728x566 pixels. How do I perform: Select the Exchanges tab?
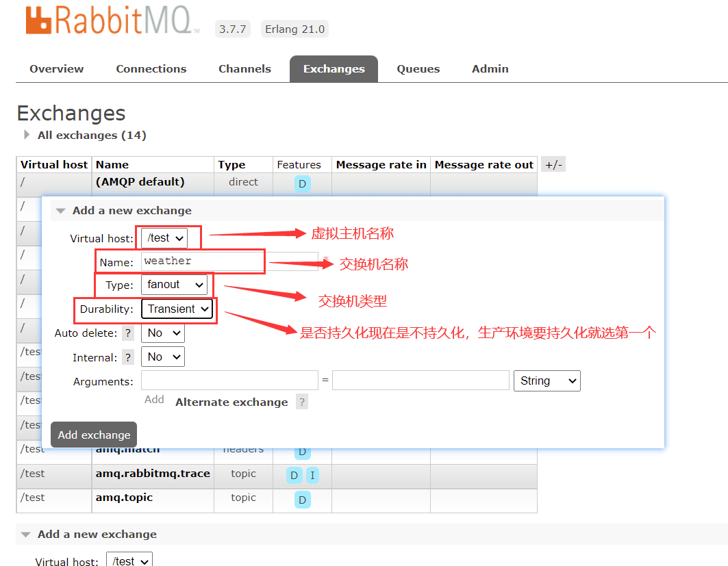click(334, 69)
